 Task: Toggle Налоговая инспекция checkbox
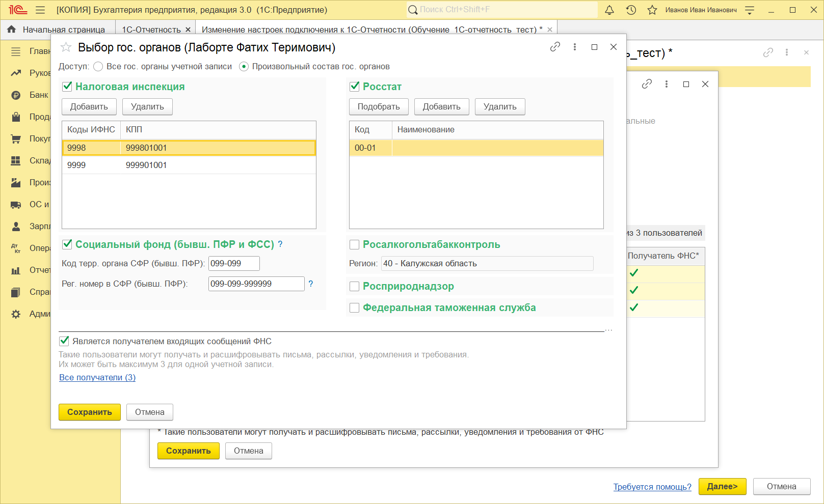click(x=67, y=87)
